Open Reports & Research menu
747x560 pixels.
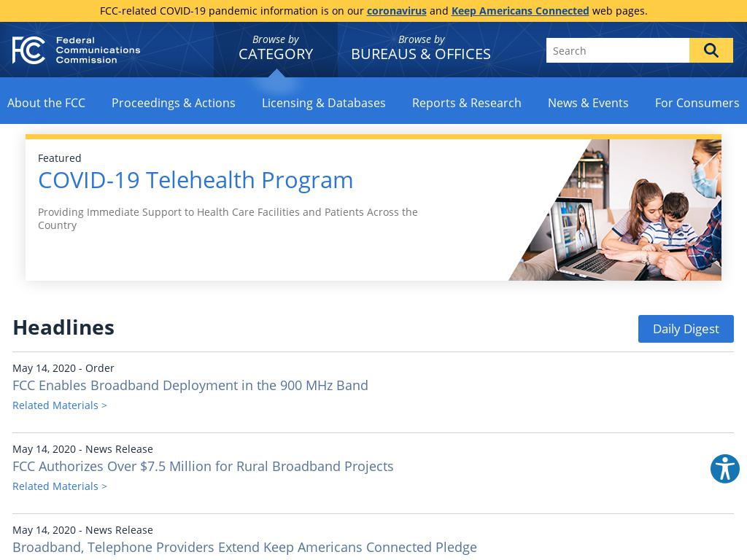(x=466, y=103)
